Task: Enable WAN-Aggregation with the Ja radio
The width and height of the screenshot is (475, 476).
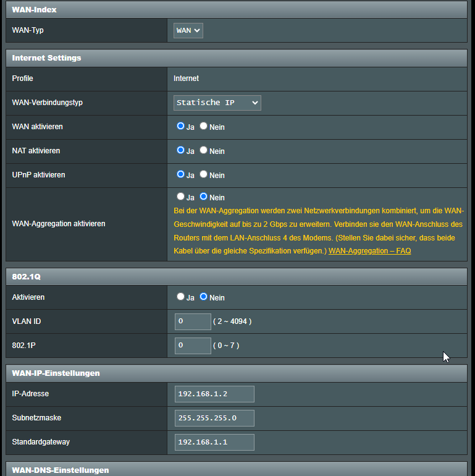Action: pyautogui.click(x=180, y=197)
